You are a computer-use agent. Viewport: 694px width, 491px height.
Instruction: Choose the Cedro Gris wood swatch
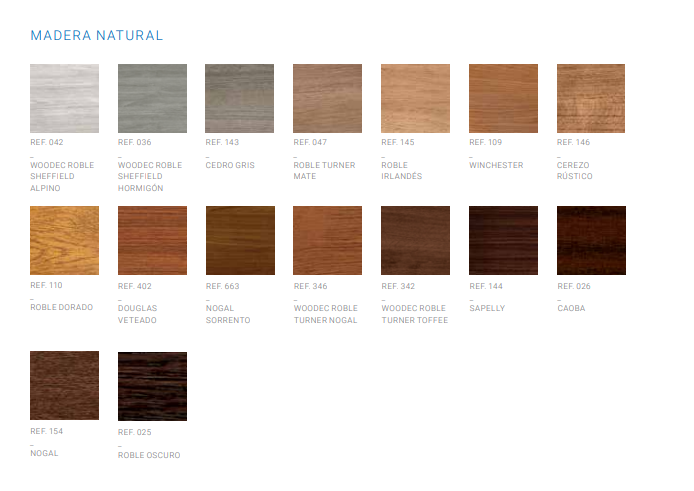tap(240, 99)
